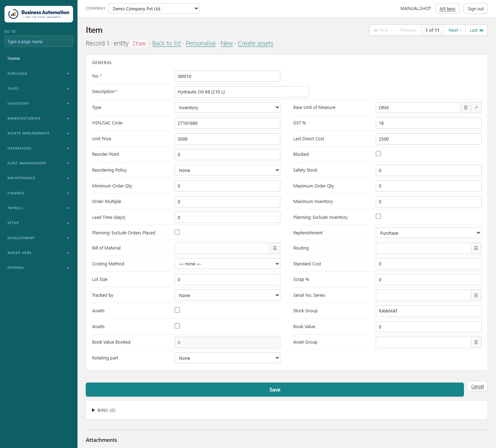Open the Type dropdown
The height and width of the screenshot is (448, 496).
227,108
